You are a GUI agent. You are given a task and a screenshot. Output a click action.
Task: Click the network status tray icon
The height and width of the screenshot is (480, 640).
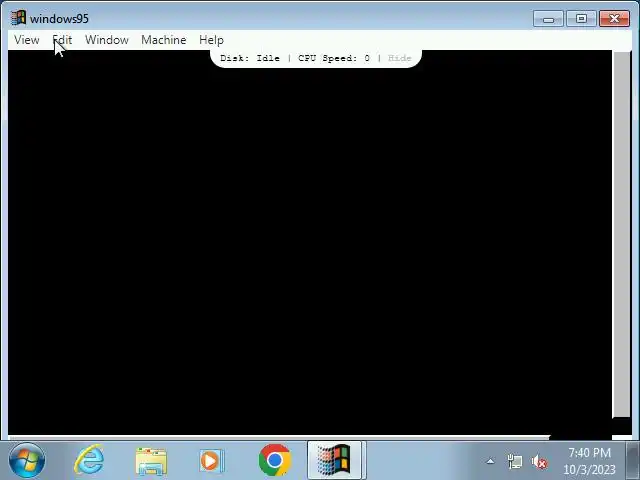515,462
